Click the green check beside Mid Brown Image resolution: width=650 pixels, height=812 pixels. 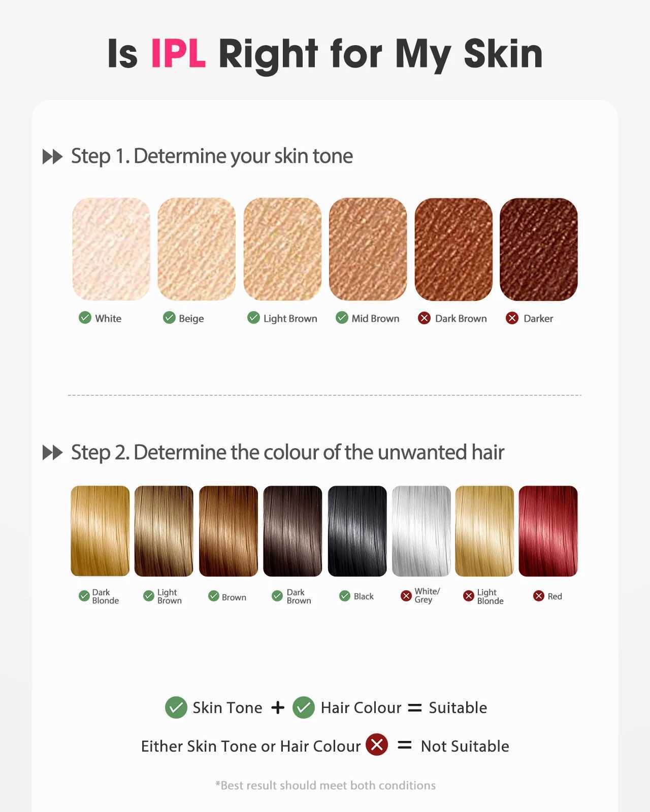342,318
